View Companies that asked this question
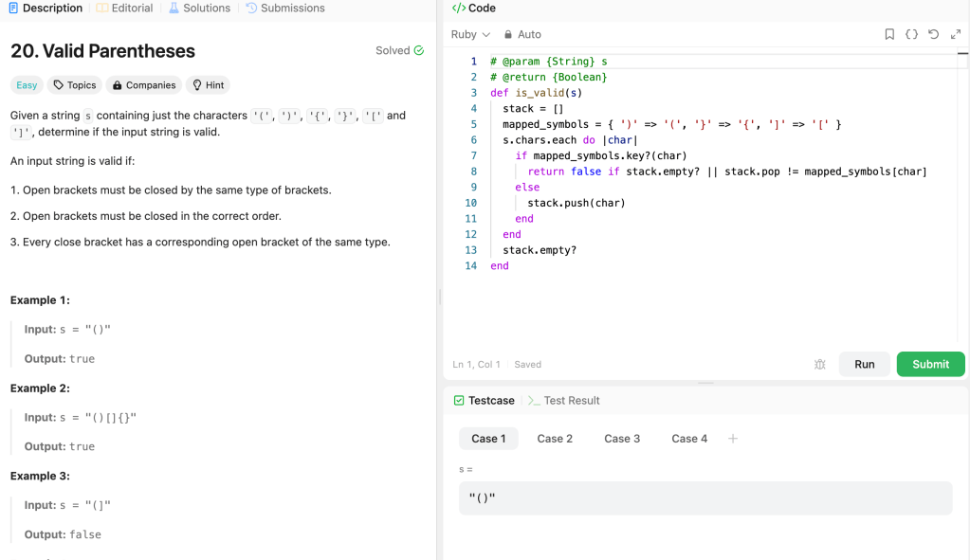Image resolution: width=970 pixels, height=560 pixels. tap(143, 84)
